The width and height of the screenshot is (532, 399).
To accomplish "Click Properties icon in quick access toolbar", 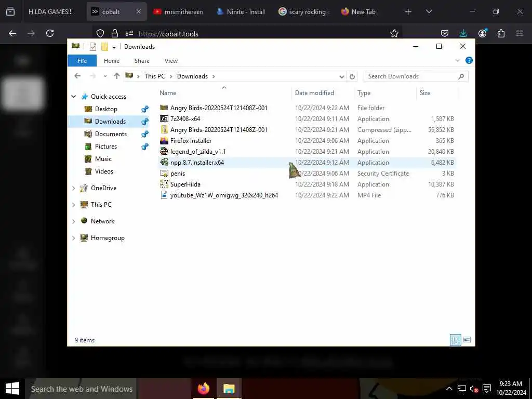I will [92, 47].
